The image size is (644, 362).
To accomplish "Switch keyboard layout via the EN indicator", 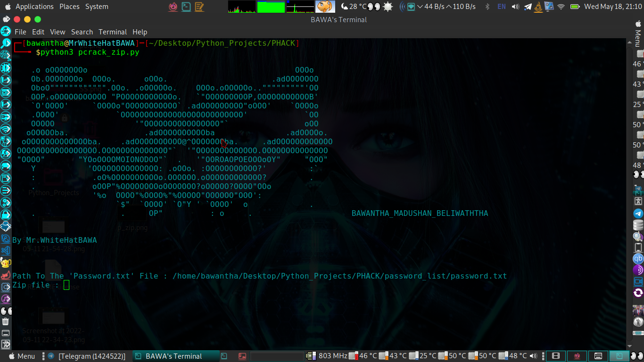I will (501, 6).
